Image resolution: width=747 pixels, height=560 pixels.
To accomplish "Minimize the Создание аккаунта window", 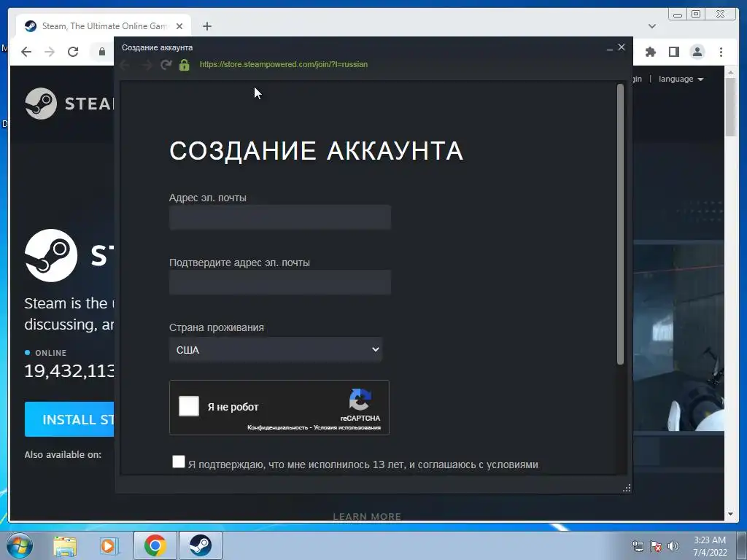I will [610, 47].
